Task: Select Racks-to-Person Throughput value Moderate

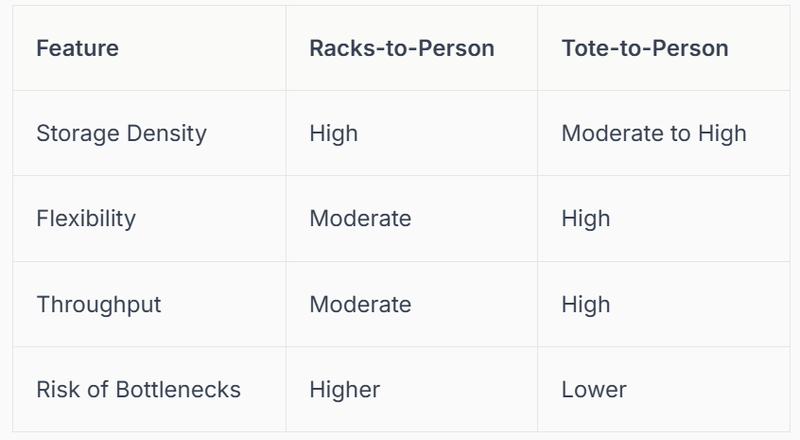Action: (360, 304)
